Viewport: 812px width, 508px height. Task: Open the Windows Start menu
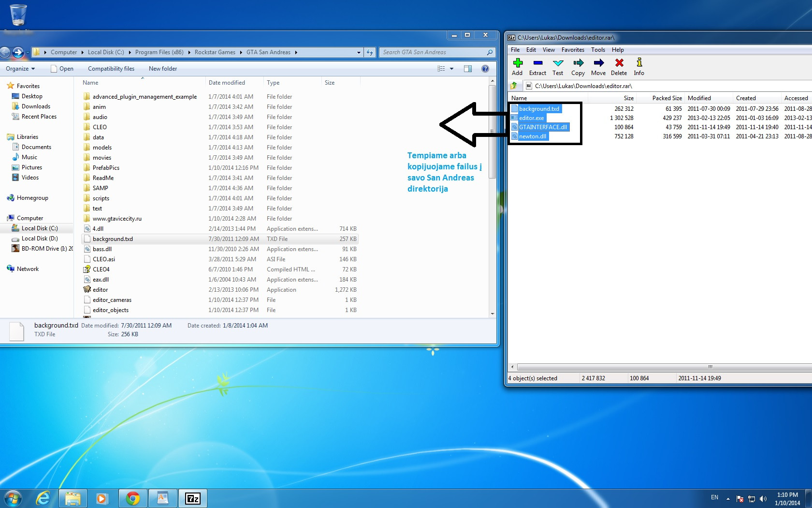click(x=13, y=498)
